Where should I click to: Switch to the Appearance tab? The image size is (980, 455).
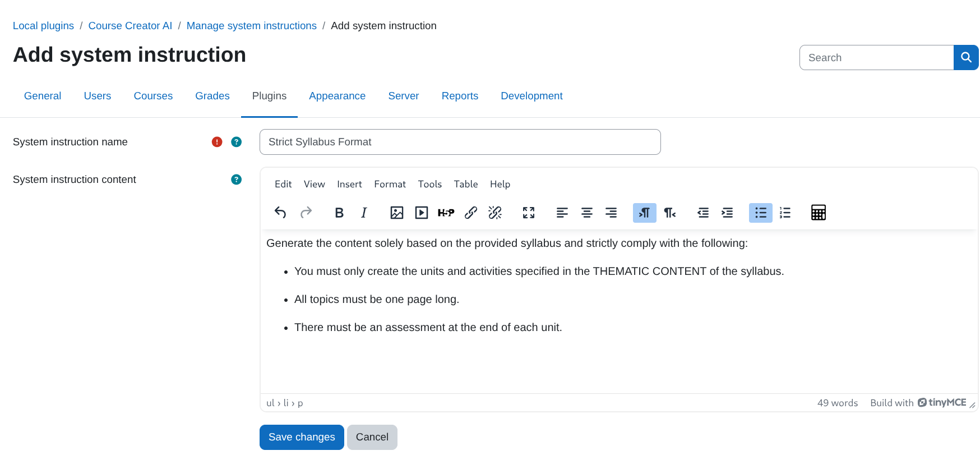(337, 96)
